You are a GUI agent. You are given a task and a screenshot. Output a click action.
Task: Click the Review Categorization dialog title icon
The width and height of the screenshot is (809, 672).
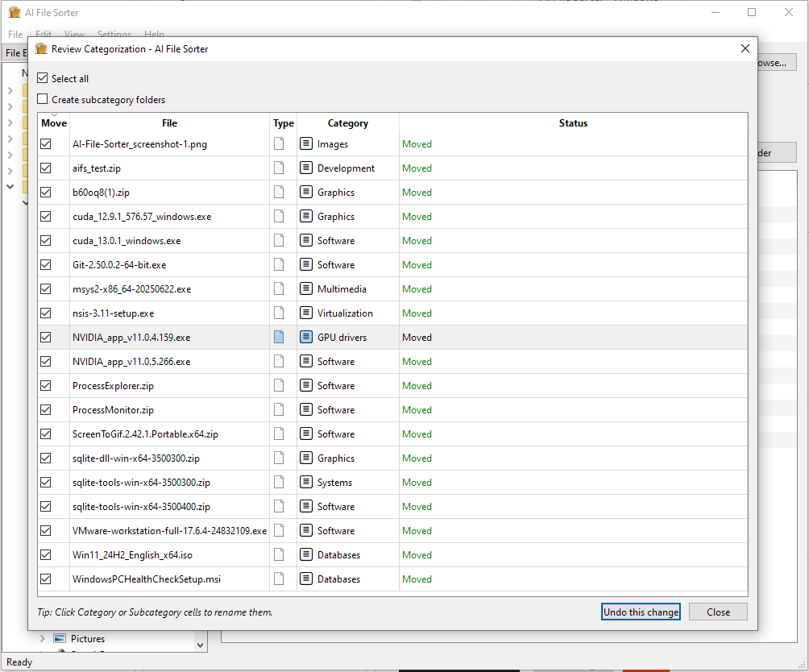pos(41,49)
